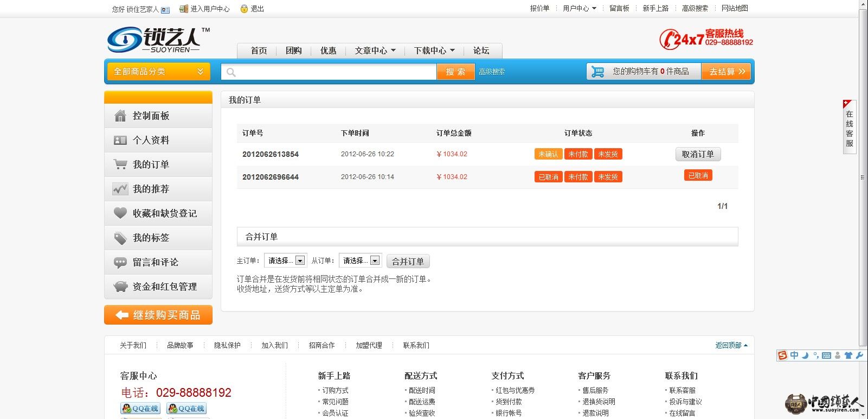Click the 资金和红包管理 piggy bank icon
This screenshot has height=419, width=868.
(120, 287)
